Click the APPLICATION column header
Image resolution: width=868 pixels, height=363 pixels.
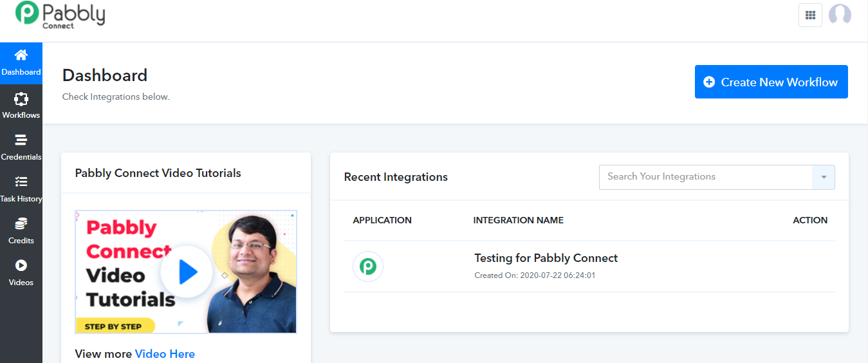382,220
